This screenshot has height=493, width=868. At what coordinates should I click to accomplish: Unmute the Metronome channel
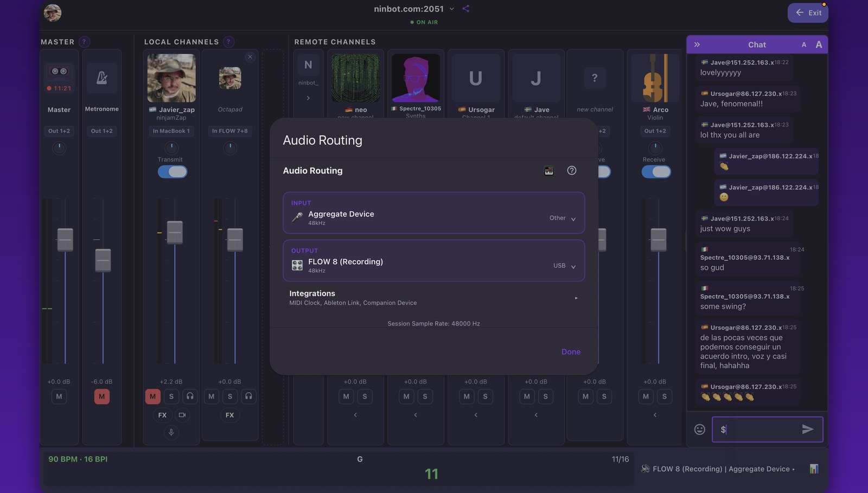[101, 396]
